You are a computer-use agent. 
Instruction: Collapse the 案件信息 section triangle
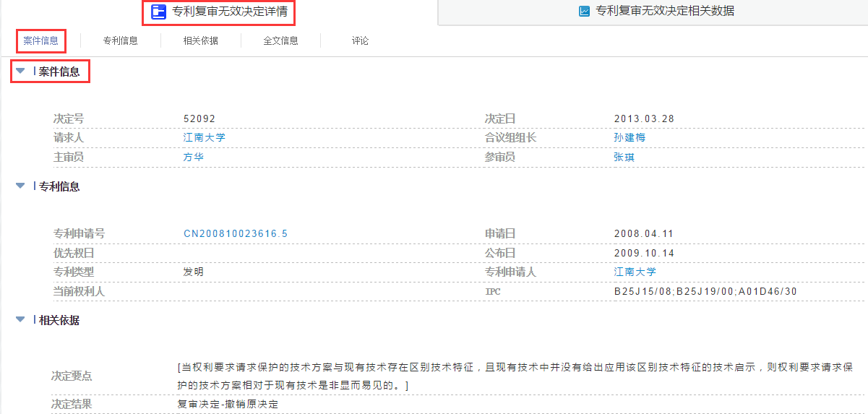pyautogui.click(x=20, y=72)
